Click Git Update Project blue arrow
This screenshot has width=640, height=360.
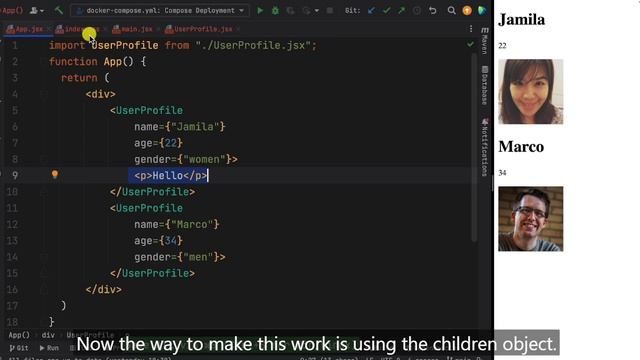(x=371, y=10)
